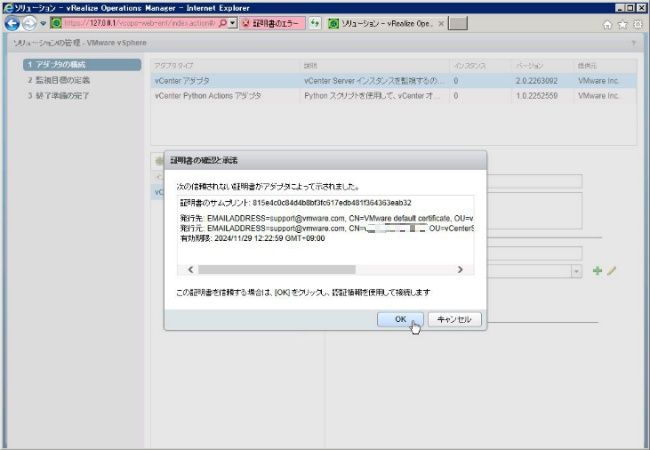The width and height of the screenshot is (650, 450).
Task: Click the refresh icon next to certificate error
Action: 315,23
